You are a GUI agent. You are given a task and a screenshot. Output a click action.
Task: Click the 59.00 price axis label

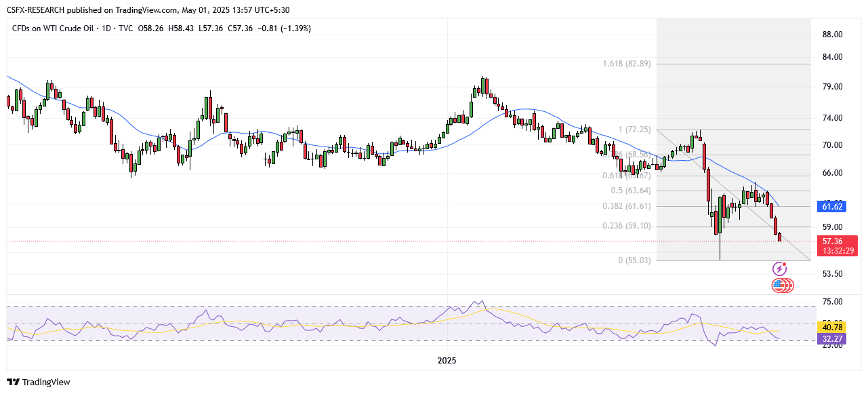[832, 226]
